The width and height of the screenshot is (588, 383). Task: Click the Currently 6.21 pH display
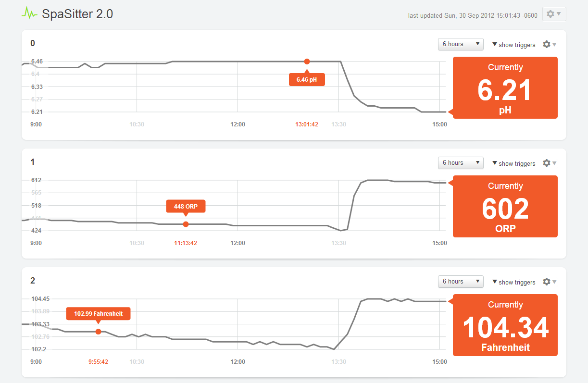505,87
